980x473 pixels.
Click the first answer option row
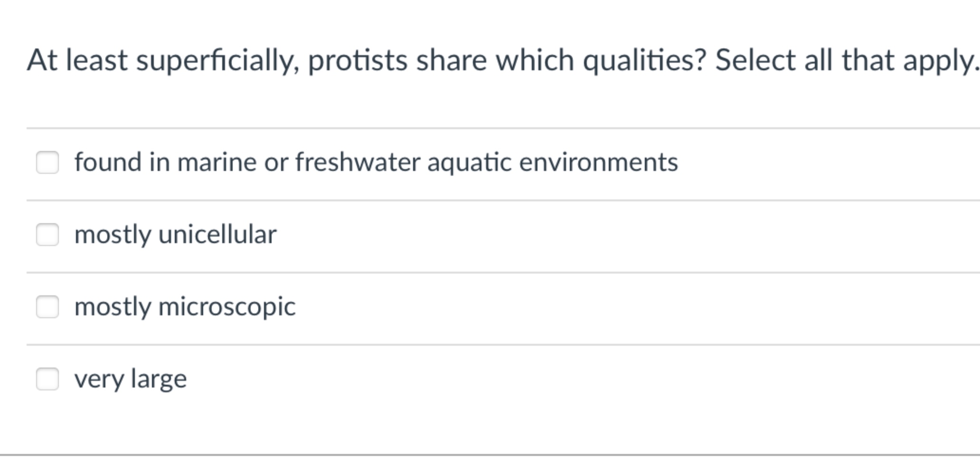click(x=285, y=162)
